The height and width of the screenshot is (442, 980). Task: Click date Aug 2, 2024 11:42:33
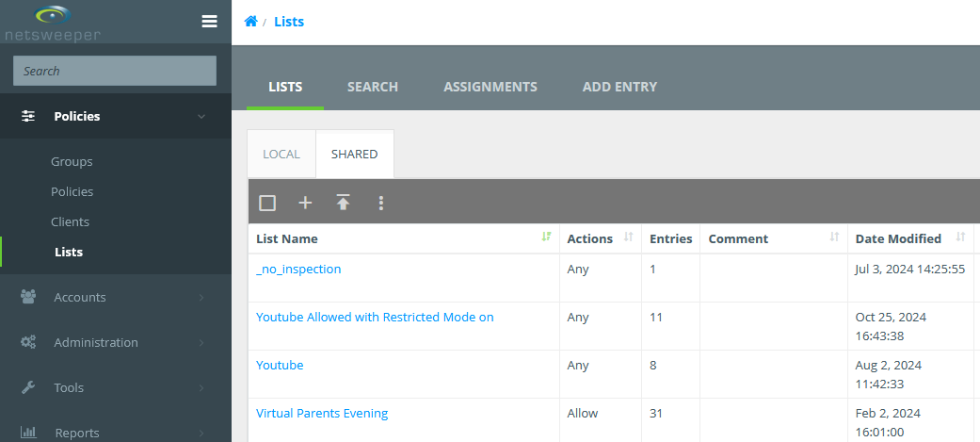888,374
